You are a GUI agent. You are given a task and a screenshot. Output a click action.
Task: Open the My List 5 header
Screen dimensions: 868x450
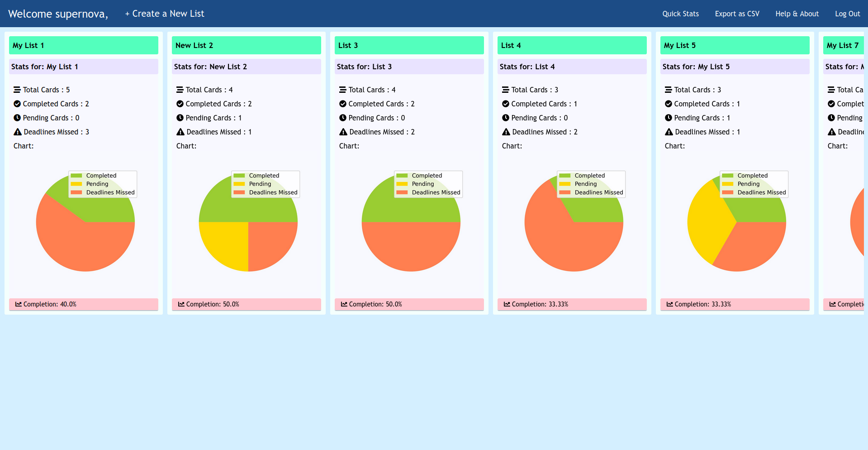point(735,45)
